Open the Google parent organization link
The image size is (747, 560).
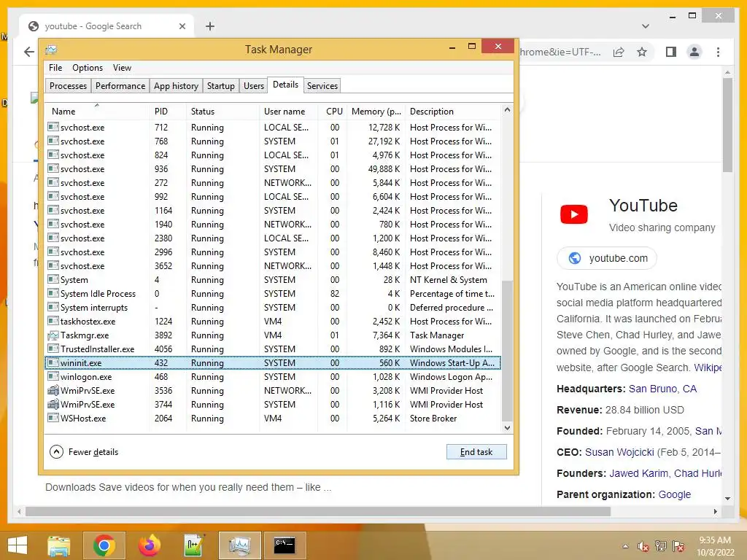[x=674, y=494]
